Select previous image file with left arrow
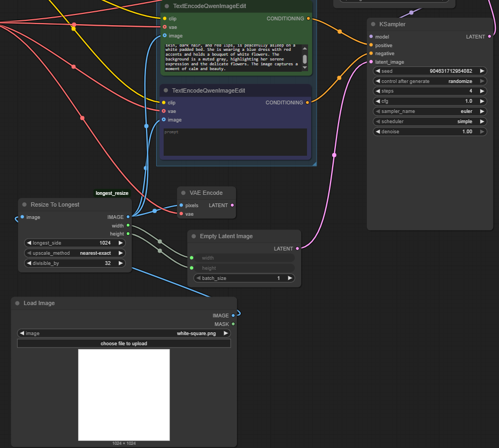Image resolution: width=499 pixels, height=448 pixels. 22,333
